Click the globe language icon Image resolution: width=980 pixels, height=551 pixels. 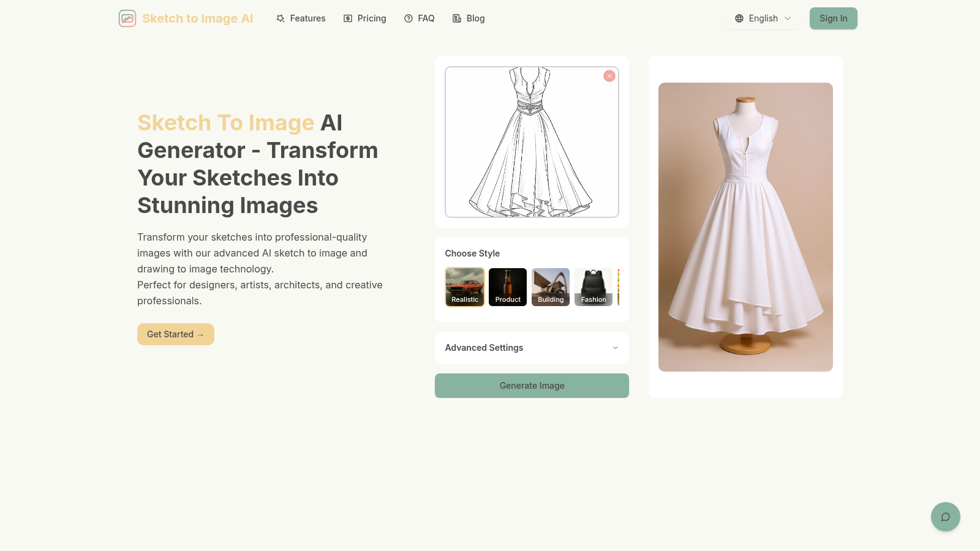[x=739, y=18]
